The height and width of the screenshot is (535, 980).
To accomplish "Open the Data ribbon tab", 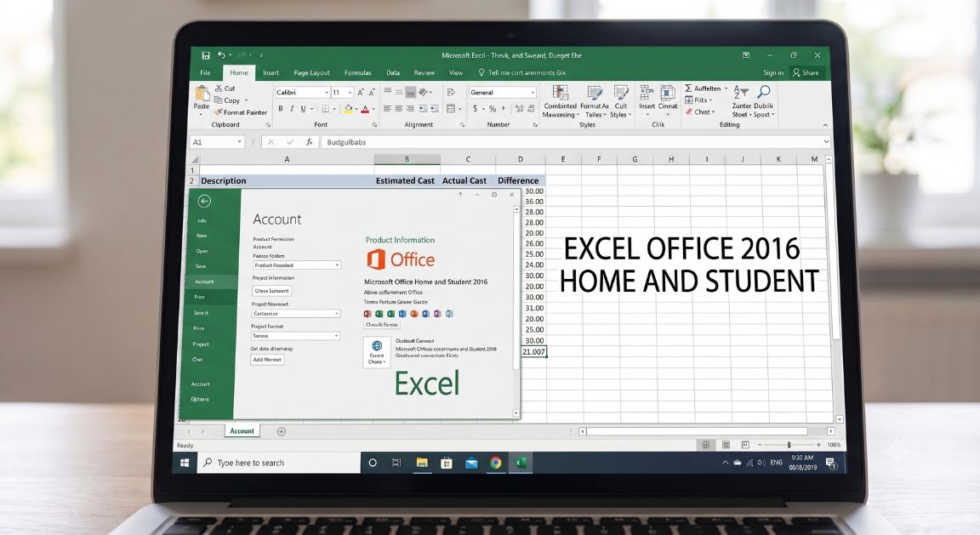I will point(392,72).
